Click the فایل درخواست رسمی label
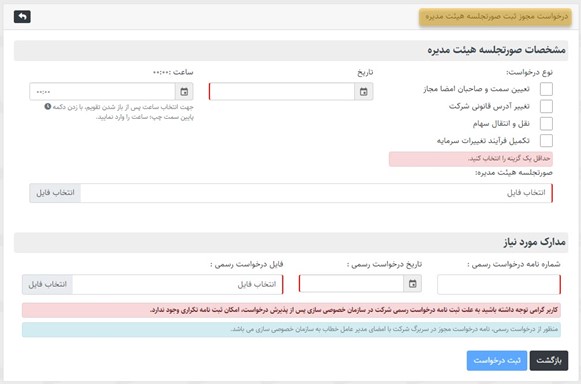The width and height of the screenshot is (581, 384). [x=247, y=264]
